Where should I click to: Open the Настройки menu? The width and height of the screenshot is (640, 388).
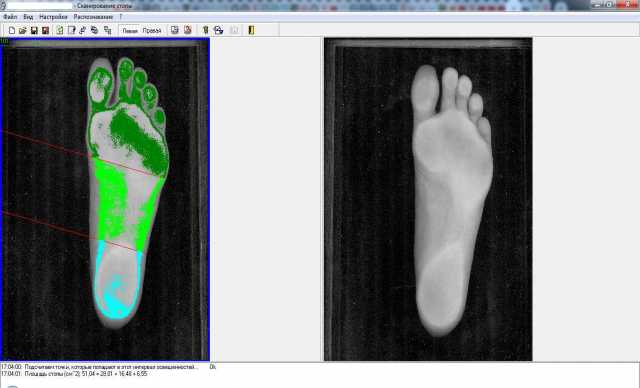53,17
